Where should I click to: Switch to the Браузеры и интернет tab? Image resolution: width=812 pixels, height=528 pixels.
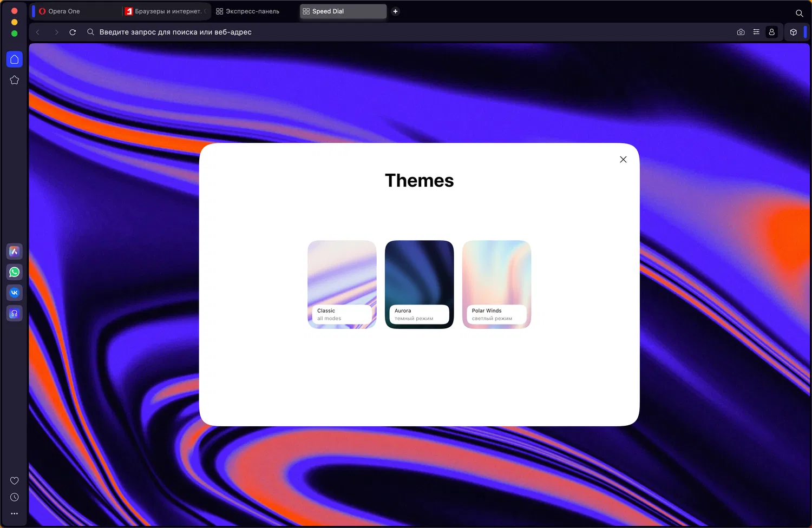166,11
